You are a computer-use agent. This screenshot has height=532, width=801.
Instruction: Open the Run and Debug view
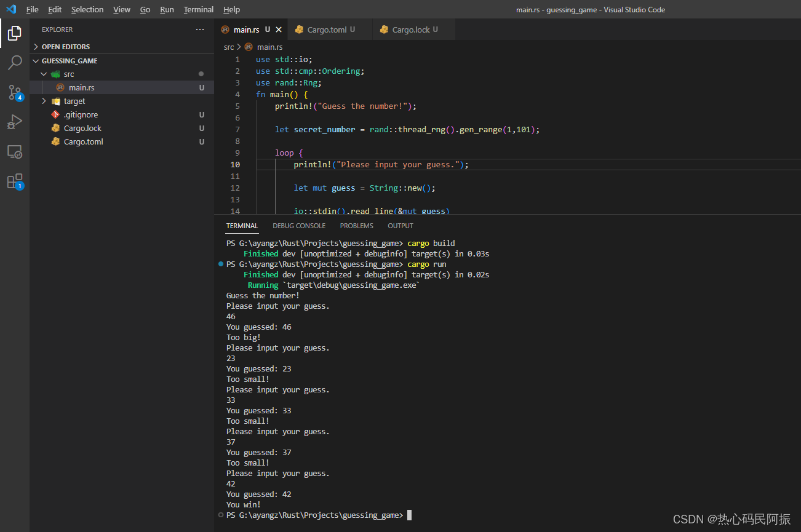(15, 122)
